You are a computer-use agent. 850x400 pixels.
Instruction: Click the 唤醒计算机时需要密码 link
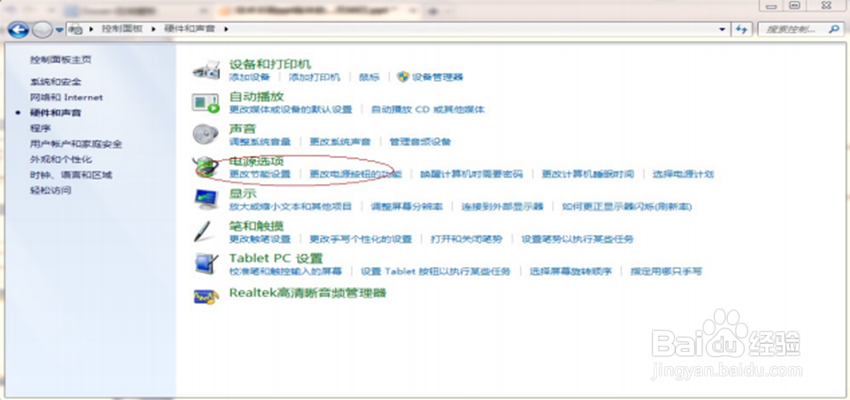click(x=472, y=175)
